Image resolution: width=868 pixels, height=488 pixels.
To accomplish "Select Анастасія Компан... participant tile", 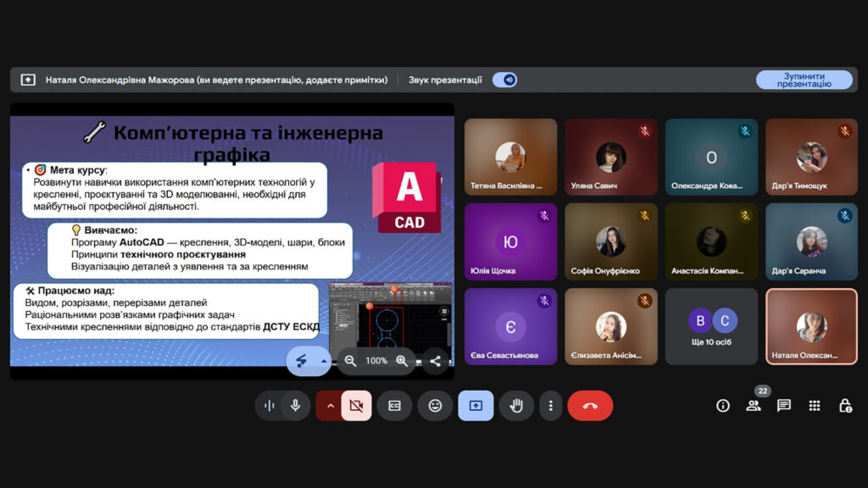I will coord(711,241).
